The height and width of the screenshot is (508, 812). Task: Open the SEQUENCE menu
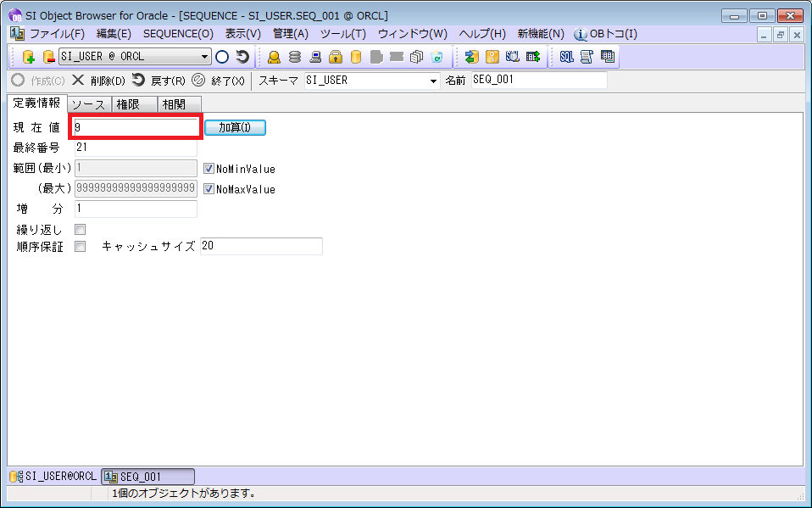pos(178,34)
